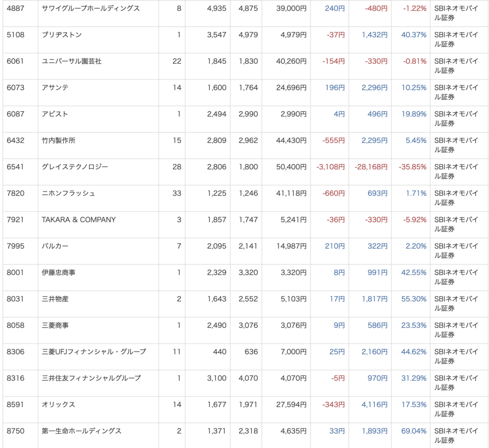Click 第一生命 gain rate 69.04%
The width and height of the screenshot is (489, 448).
coord(414,431)
